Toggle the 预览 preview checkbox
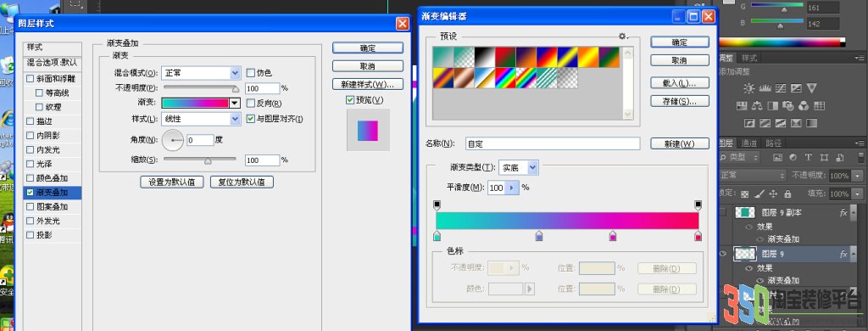868x331 pixels. (x=350, y=100)
